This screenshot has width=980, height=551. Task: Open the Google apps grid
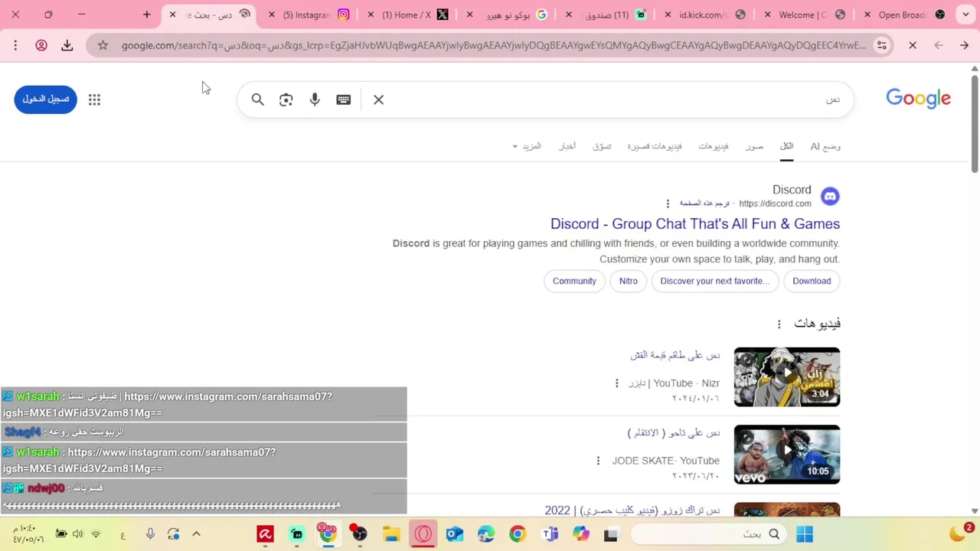[x=94, y=99]
